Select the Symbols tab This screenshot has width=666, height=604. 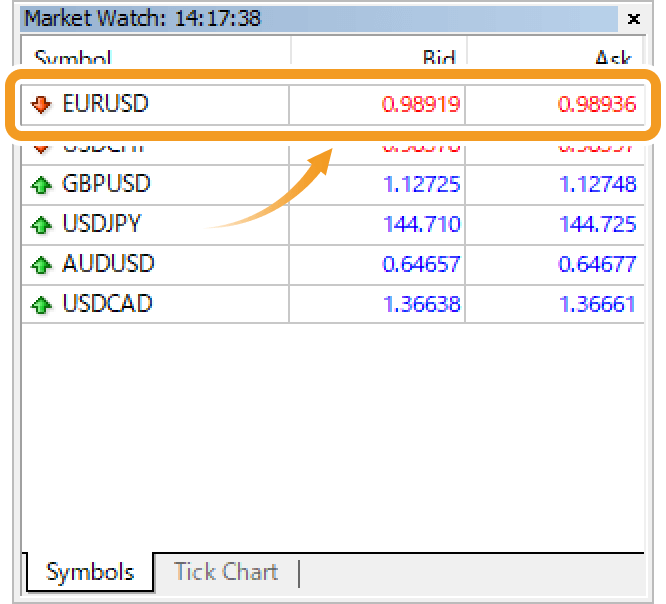pyautogui.click(x=89, y=572)
